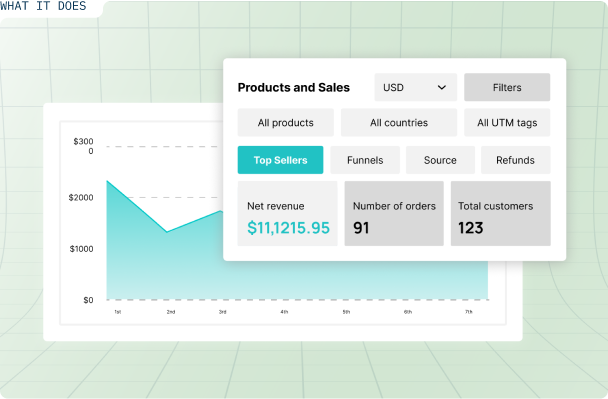Open the All UTM tags filter
This screenshot has width=608, height=399.
click(x=507, y=123)
